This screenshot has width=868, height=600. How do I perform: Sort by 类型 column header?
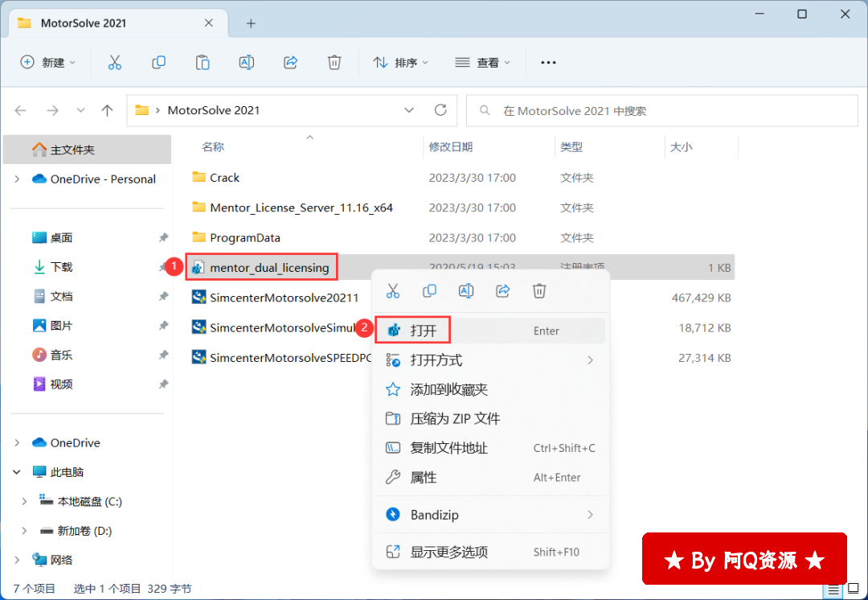coord(571,147)
